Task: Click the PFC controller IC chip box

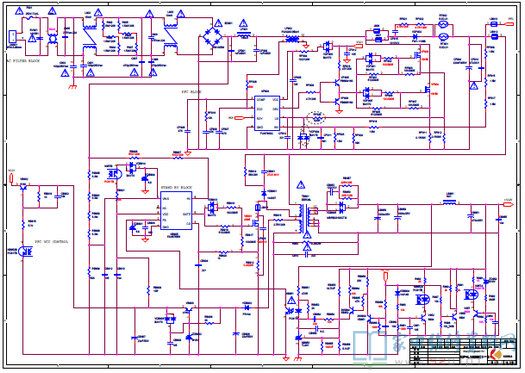Action: pyautogui.click(x=267, y=114)
